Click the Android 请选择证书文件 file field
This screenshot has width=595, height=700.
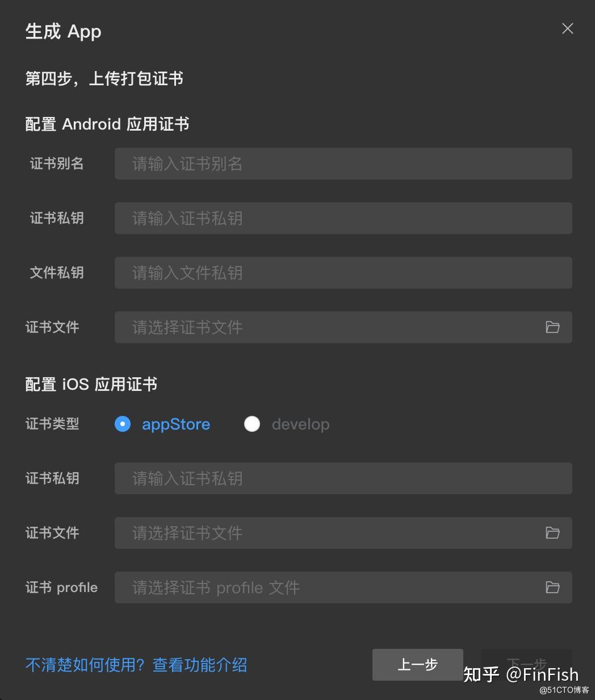(x=343, y=327)
